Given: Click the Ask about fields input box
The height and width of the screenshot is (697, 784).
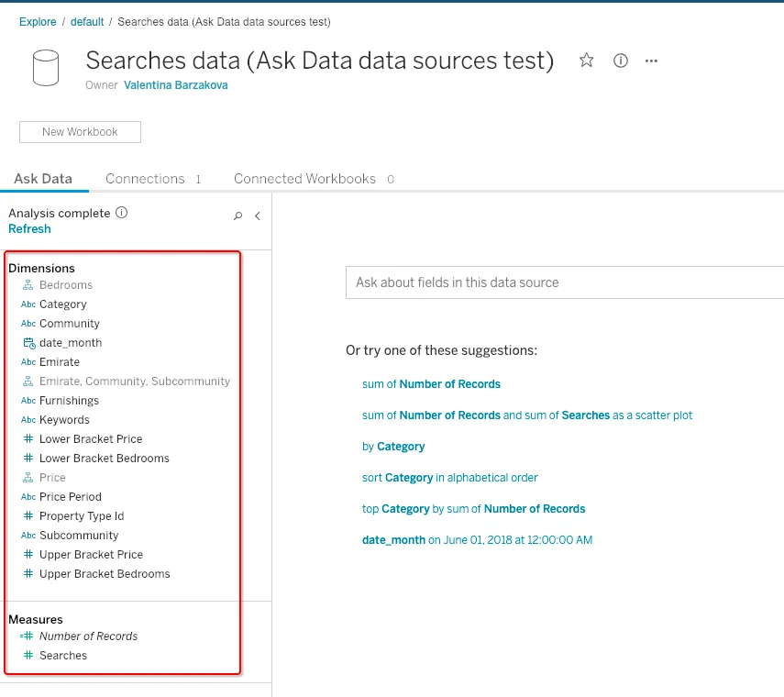Looking at the screenshot, I should pos(564,282).
